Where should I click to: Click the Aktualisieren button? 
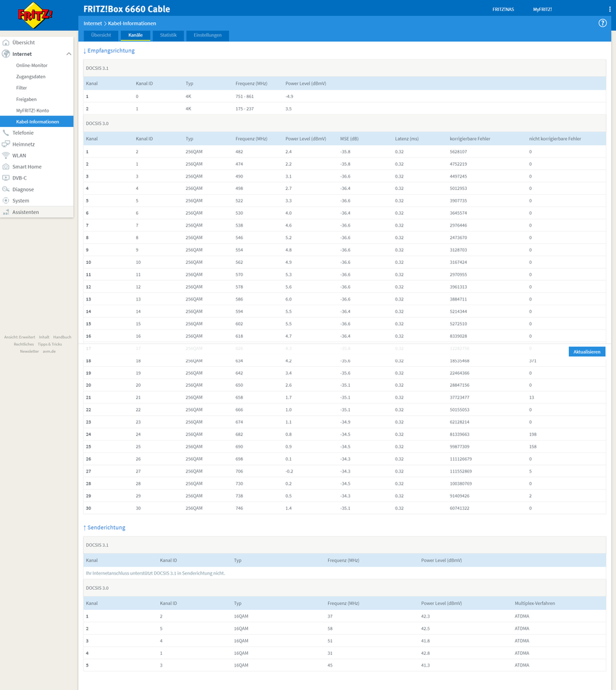tap(587, 352)
